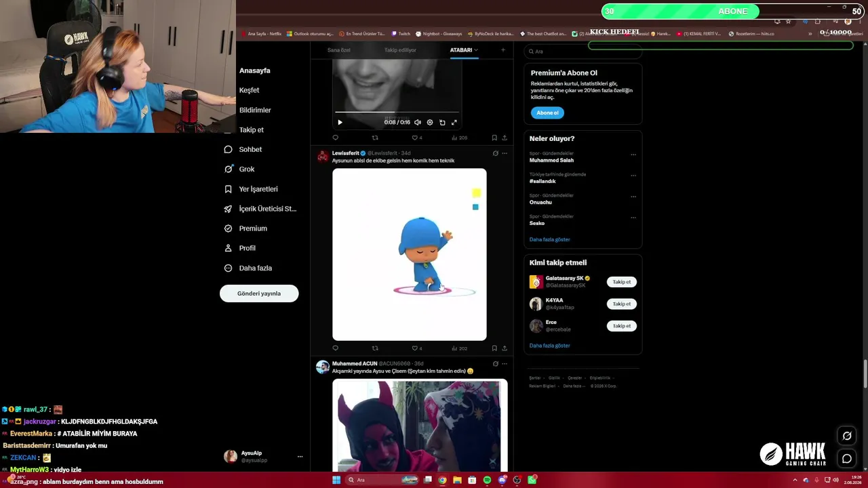Share the top video post
868x488 pixels.
click(505, 138)
